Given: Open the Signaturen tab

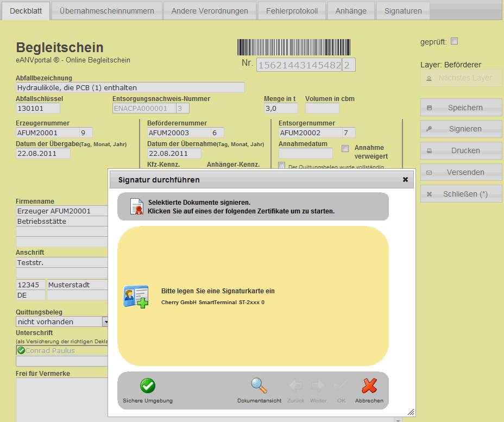Looking at the screenshot, I should tap(402, 11).
